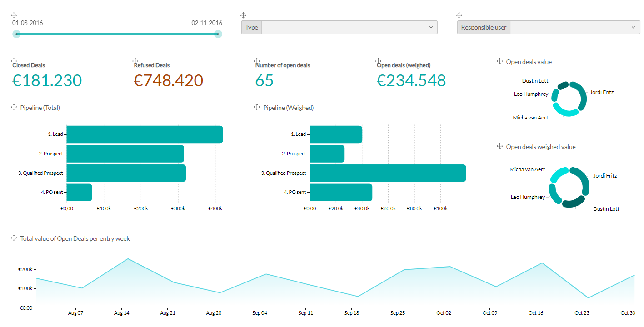This screenshot has height=327, width=644.
Task: Click the end handle of the date slider
Action: [x=218, y=34]
